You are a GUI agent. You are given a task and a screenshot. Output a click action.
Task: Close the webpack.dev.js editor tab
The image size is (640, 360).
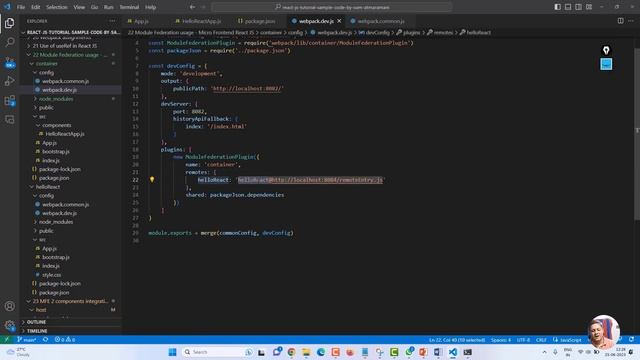(x=339, y=21)
